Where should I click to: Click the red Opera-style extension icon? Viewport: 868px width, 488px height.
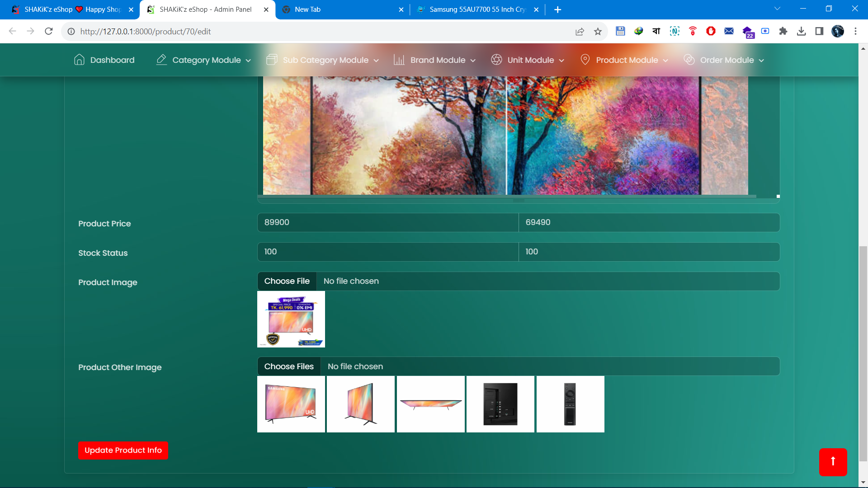coord(711,31)
